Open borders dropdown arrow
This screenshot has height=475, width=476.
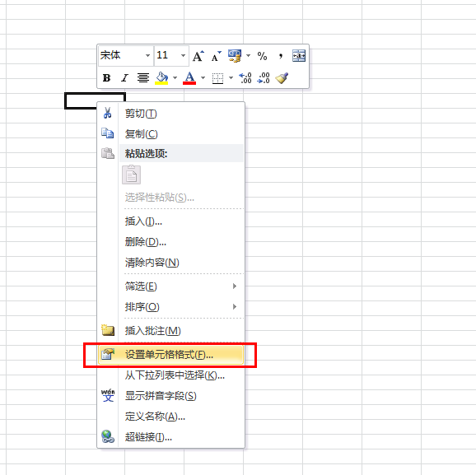tap(231, 78)
